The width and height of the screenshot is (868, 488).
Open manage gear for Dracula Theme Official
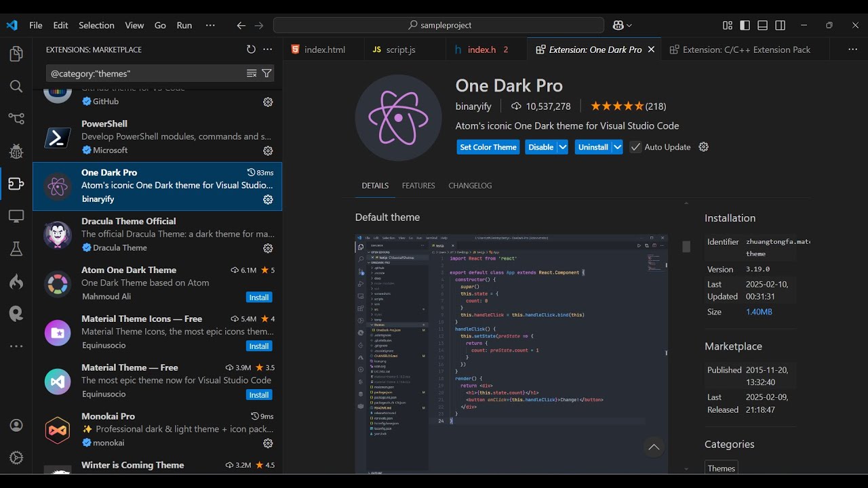(268, 248)
